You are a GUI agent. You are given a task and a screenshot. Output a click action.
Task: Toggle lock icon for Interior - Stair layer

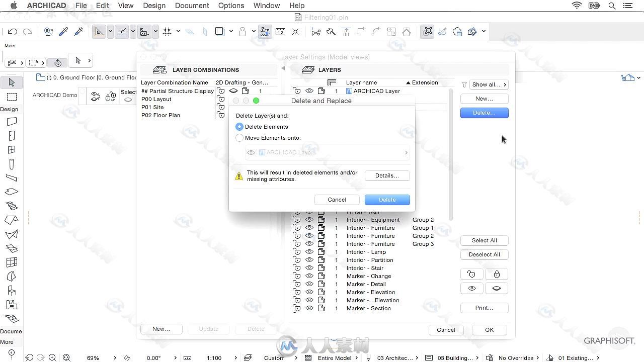[x=297, y=268]
